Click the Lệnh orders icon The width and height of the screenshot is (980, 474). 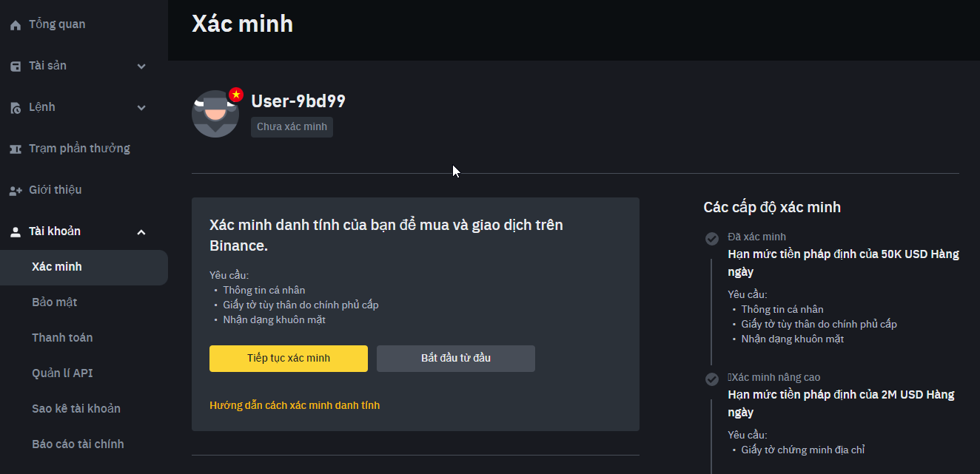point(16,108)
